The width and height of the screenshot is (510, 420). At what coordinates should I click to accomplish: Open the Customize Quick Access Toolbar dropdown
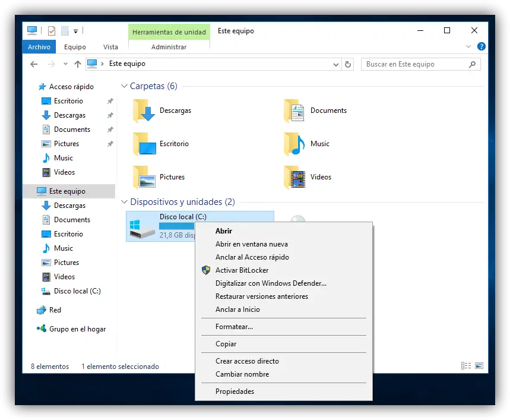pos(75,31)
